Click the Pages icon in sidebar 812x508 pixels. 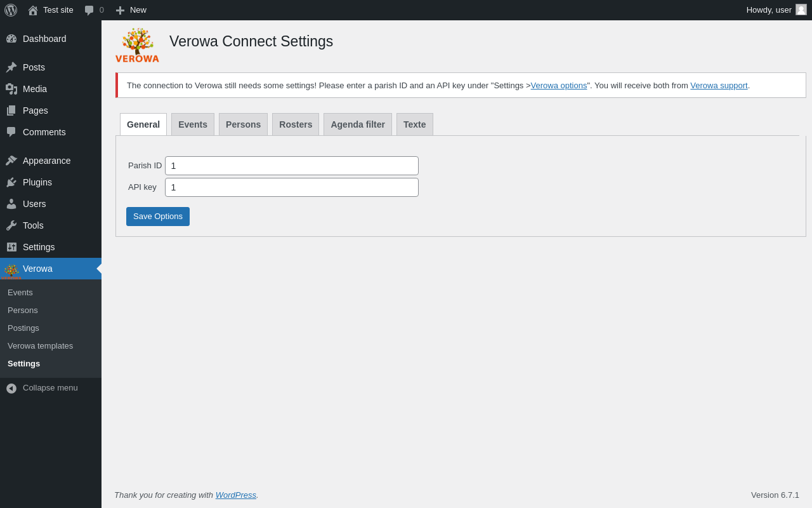pos(11,110)
